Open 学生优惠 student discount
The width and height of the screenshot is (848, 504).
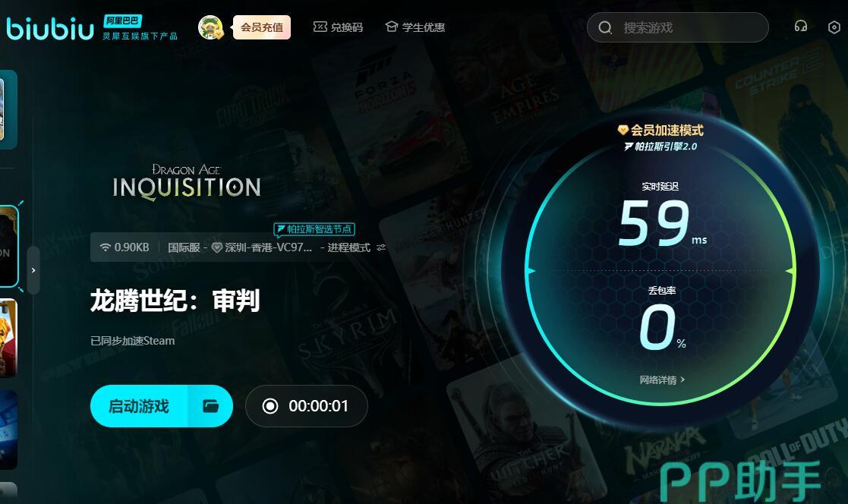[415, 27]
